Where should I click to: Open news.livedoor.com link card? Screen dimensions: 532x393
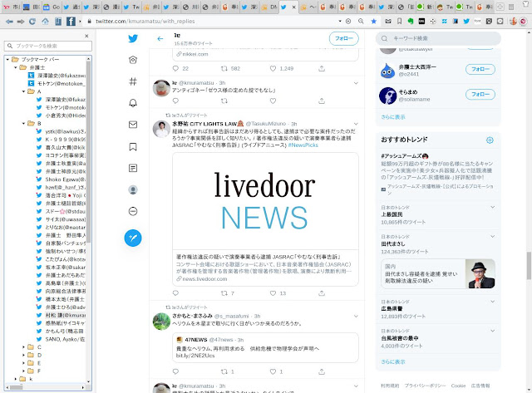click(x=265, y=219)
